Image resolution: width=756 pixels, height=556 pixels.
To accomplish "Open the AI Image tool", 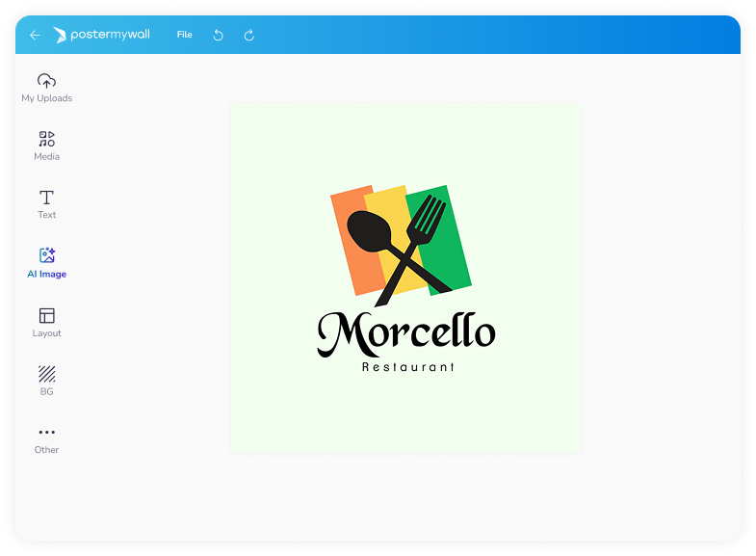I will (x=46, y=262).
